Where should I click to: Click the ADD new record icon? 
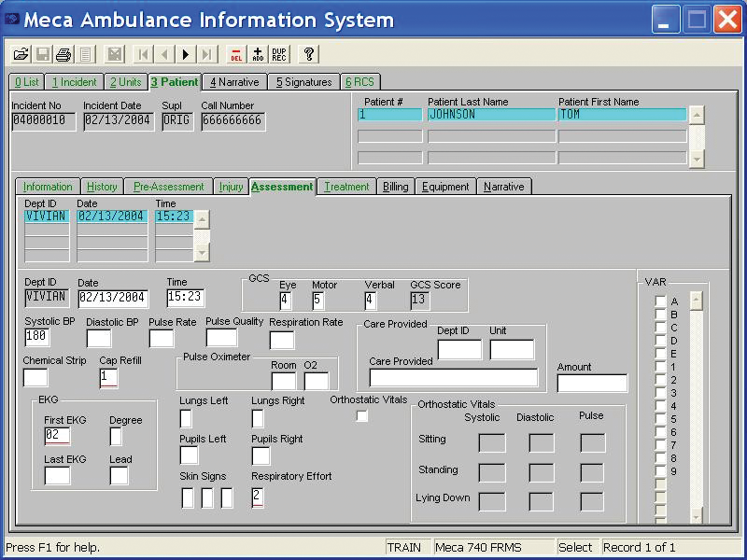pos(258,55)
